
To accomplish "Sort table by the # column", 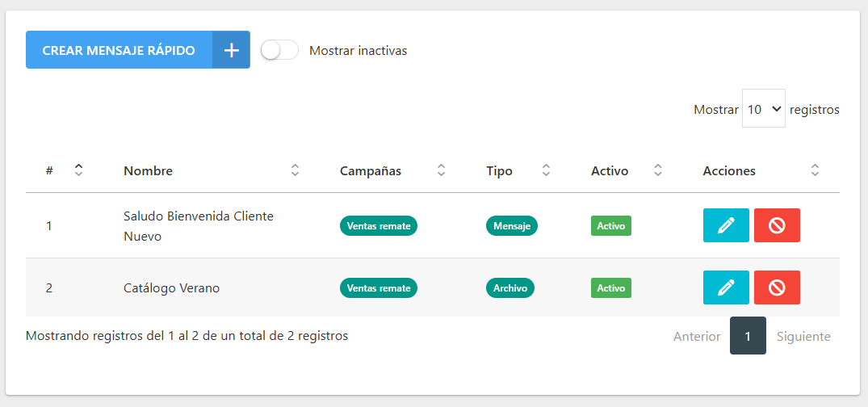I will [x=78, y=170].
